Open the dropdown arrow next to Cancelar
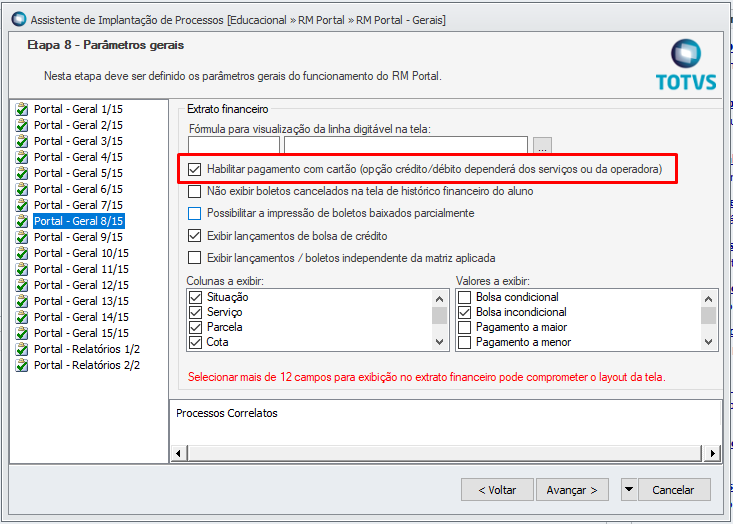This screenshot has width=733, height=524. pos(629,489)
